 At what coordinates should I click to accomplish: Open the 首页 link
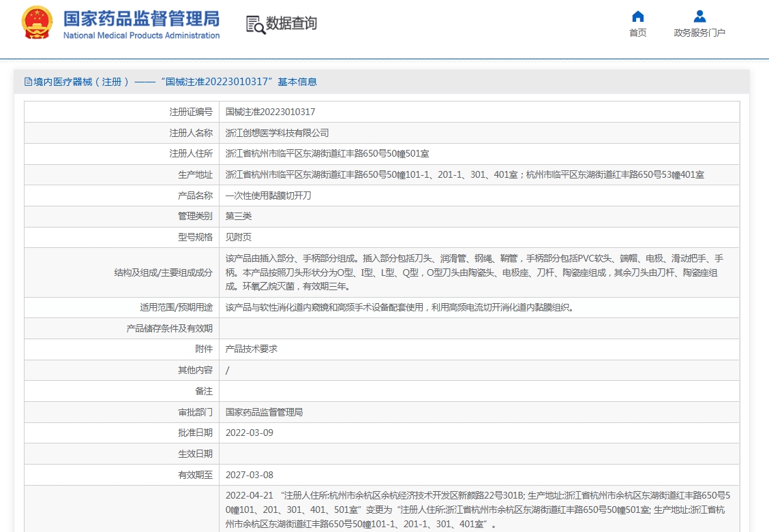coord(637,33)
